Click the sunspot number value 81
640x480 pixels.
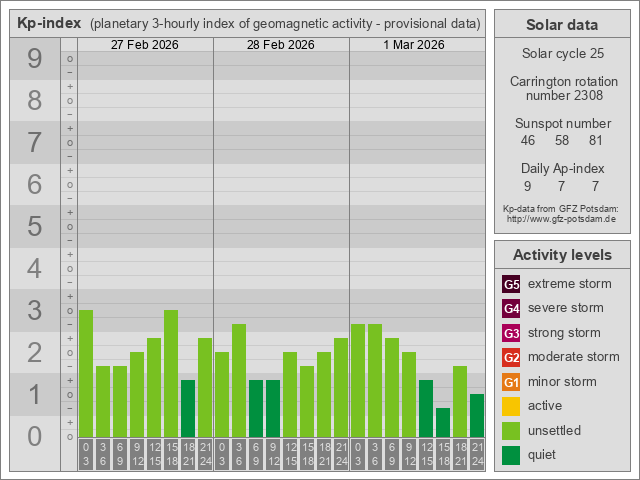[x=595, y=141]
